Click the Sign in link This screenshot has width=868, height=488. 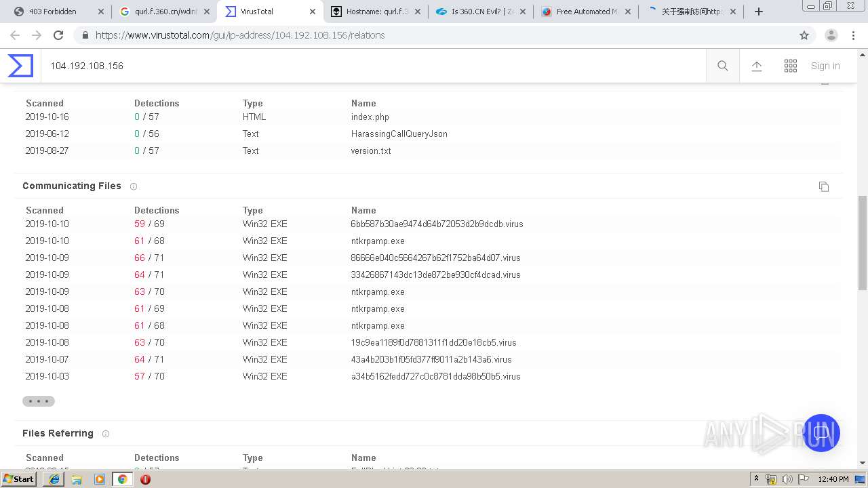click(x=825, y=66)
